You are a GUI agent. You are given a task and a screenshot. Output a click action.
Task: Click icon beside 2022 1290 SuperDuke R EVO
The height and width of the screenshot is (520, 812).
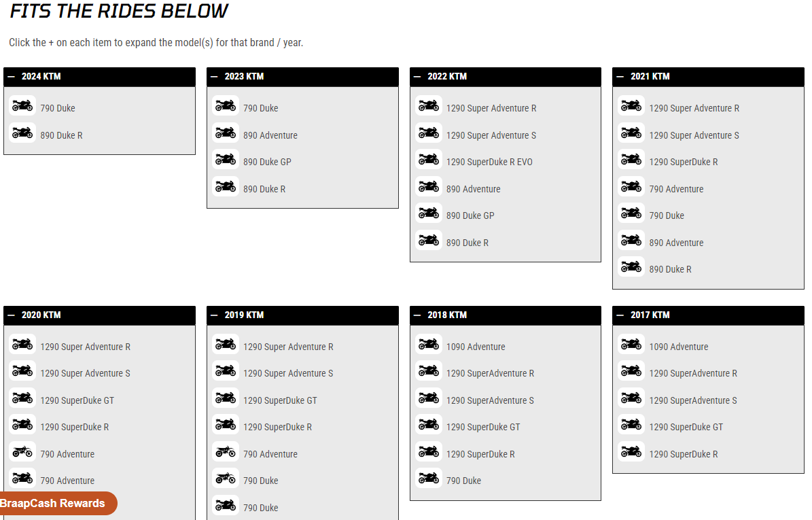coord(429,160)
